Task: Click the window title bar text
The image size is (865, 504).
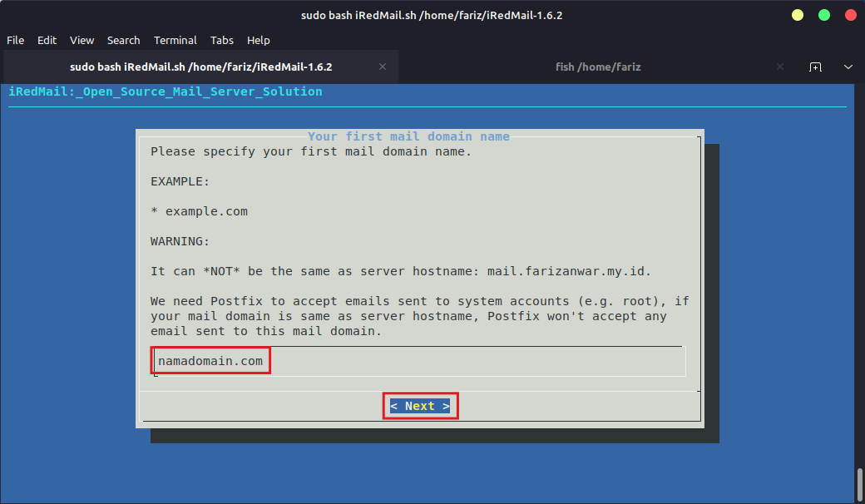Action: 432,14
